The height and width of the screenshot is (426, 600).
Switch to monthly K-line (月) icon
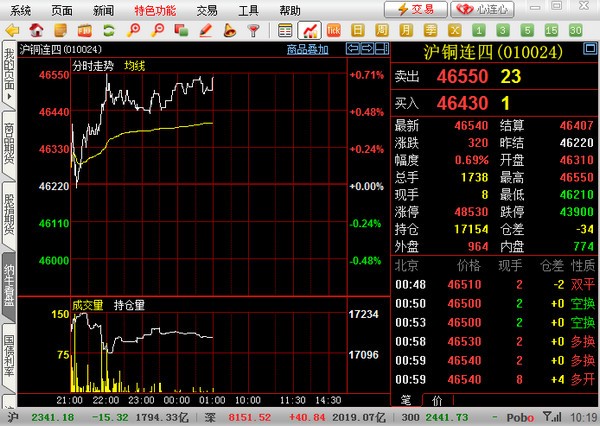coord(406,30)
